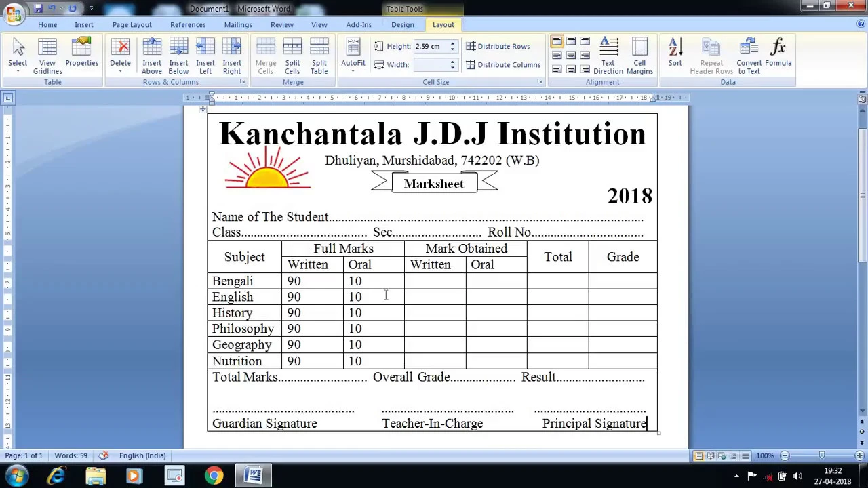Open the AutoFit dropdown
This screenshot has height=488, width=868.
coord(353,56)
